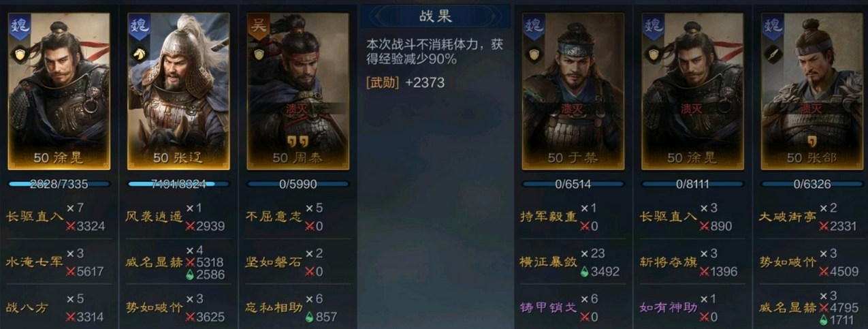Open the 张辽 hero portrait
The width and height of the screenshot is (868, 329).
click(x=178, y=91)
